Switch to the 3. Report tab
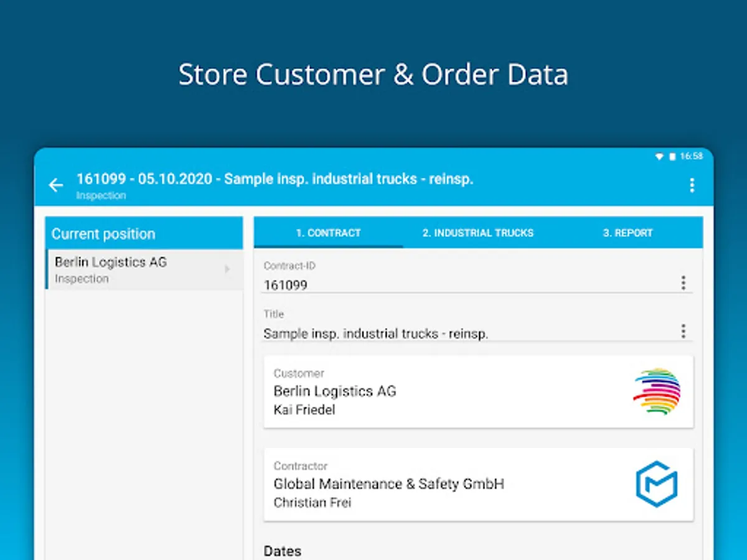The width and height of the screenshot is (747, 560). pos(628,233)
